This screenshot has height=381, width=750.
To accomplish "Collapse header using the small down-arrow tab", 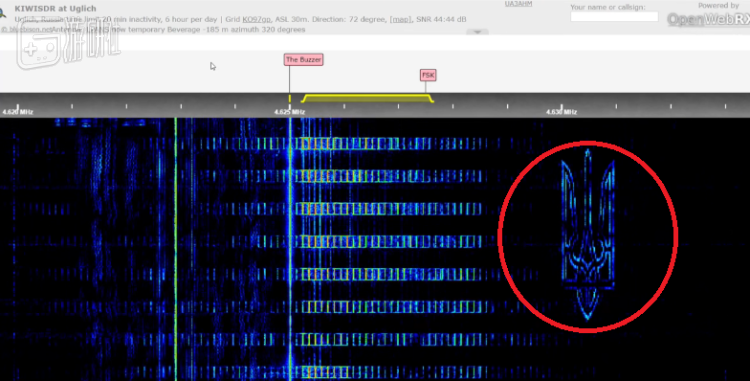I will [477, 32].
